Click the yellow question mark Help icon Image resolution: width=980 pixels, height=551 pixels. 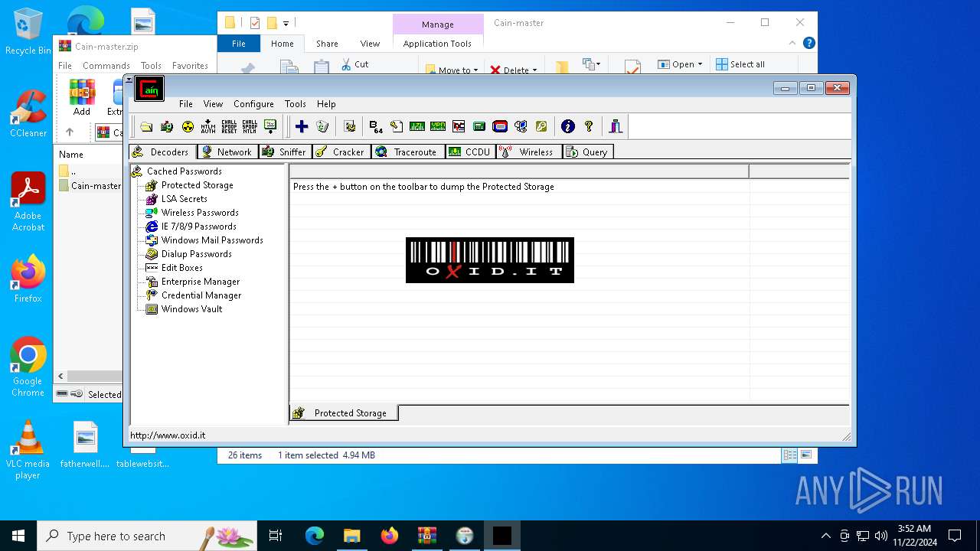(x=588, y=127)
